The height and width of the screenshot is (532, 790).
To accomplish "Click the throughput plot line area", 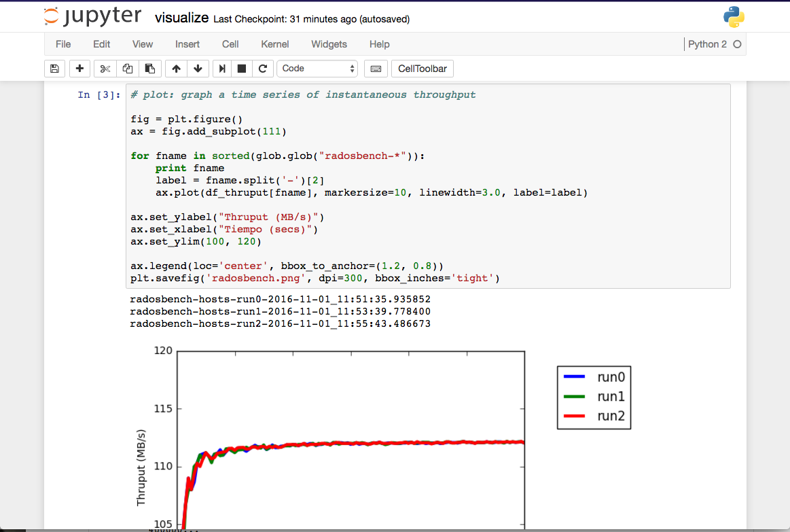I will [x=351, y=440].
